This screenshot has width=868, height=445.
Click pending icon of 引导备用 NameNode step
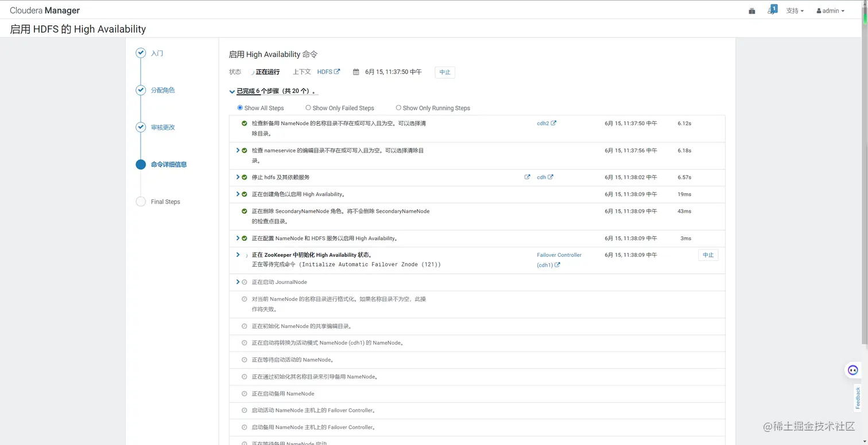[x=245, y=377]
